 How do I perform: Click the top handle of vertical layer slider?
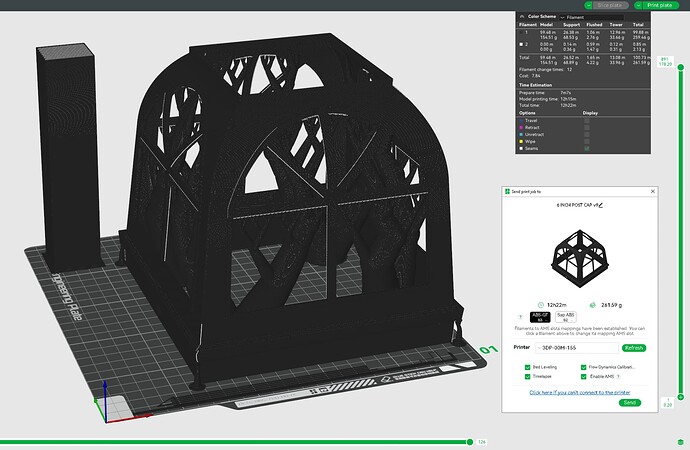pos(681,67)
